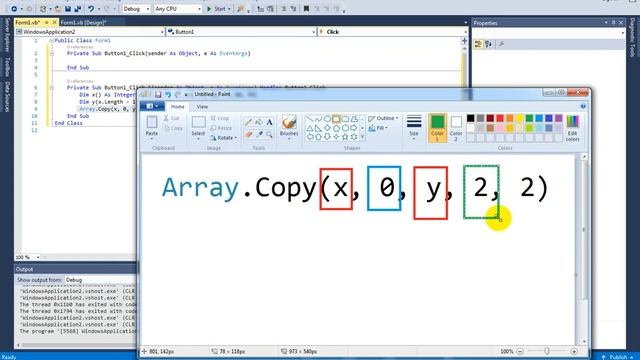This screenshot has width=640, height=360.
Task: Click the Paint zoom in plus button
Action: pos(573,351)
